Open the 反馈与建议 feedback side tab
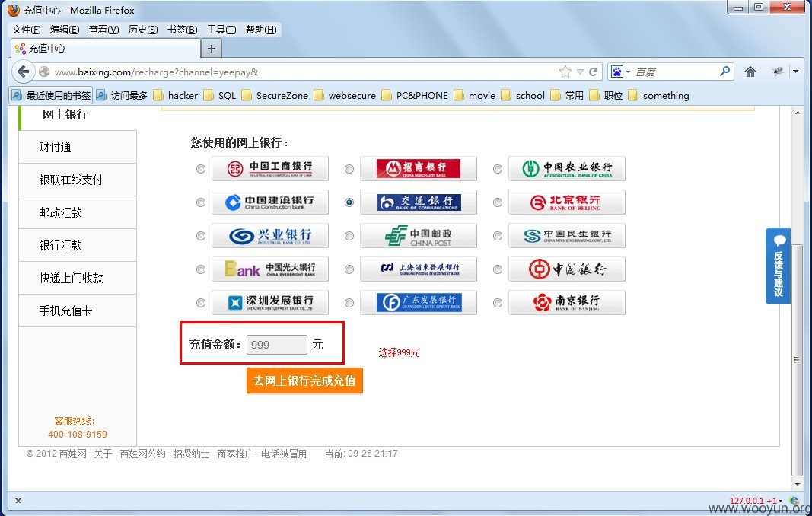The width and height of the screenshot is (812, 516). 778,266
